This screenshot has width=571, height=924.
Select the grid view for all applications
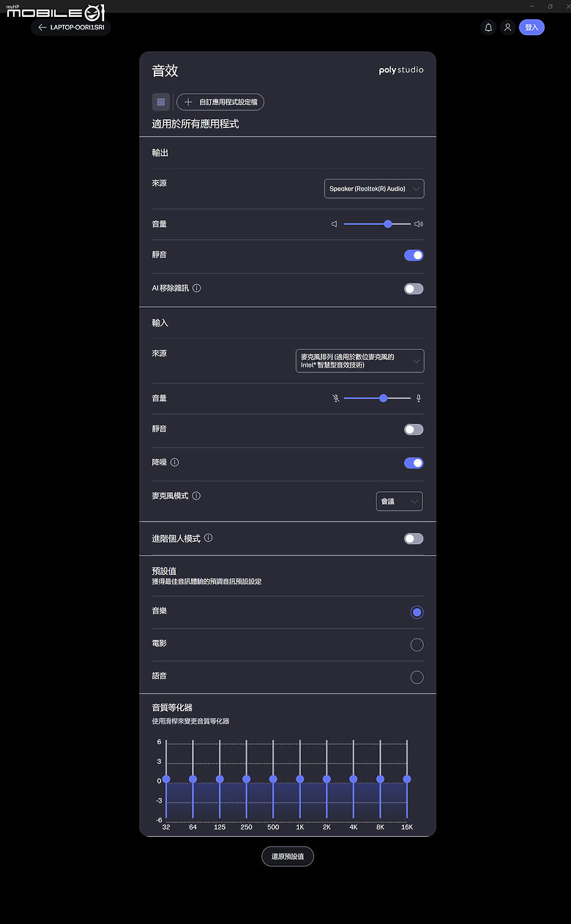[x=161, y=102]
